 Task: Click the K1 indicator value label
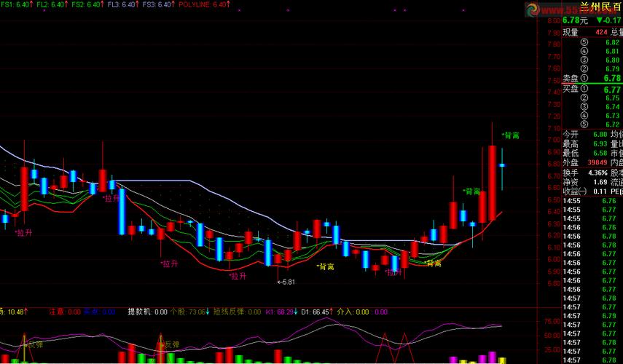tap(281, 312)
